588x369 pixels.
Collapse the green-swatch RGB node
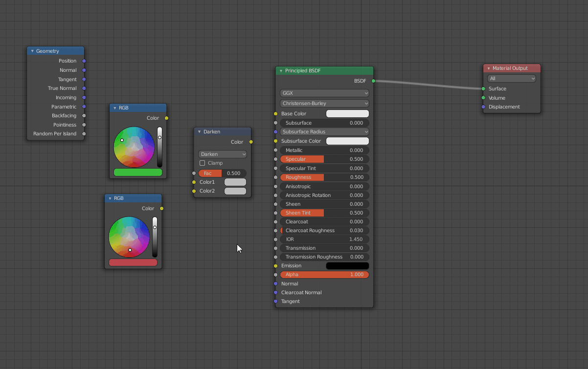click(x=115, y=108)
